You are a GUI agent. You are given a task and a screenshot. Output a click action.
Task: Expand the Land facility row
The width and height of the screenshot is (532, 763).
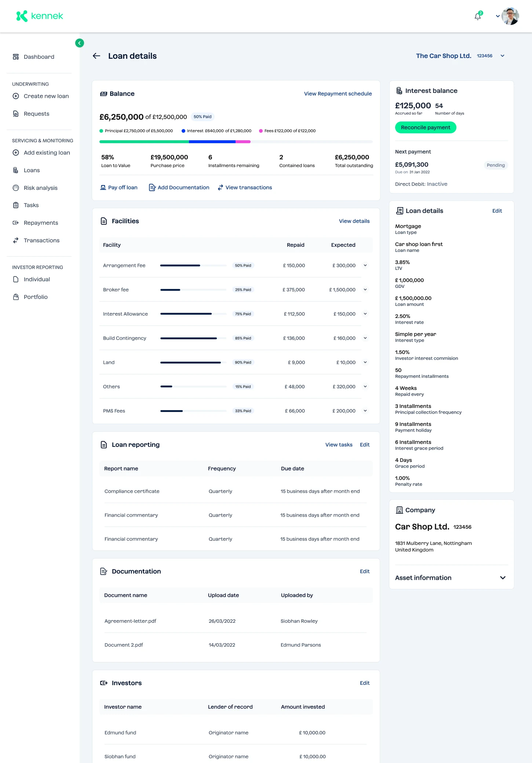point(365,362)
